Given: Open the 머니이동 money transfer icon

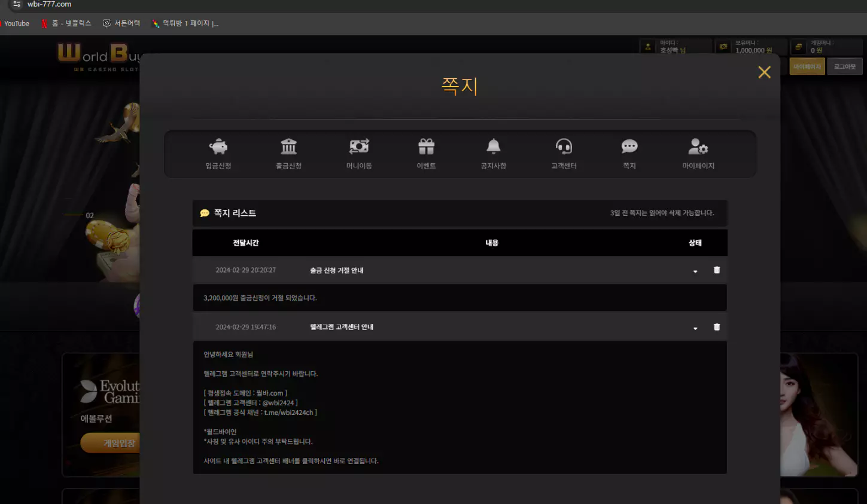Looking at the screenshot, I should pyautogui.click(x=359, y=146).
